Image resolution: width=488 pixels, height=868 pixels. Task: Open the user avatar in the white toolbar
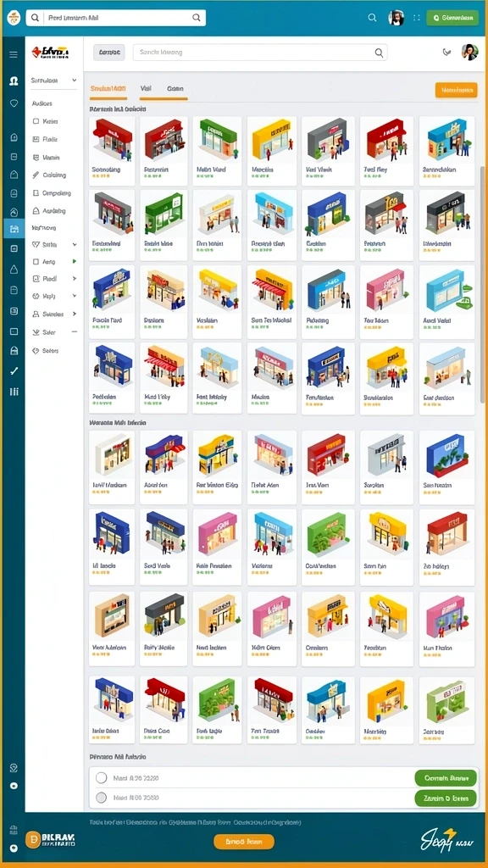point(469,53)
